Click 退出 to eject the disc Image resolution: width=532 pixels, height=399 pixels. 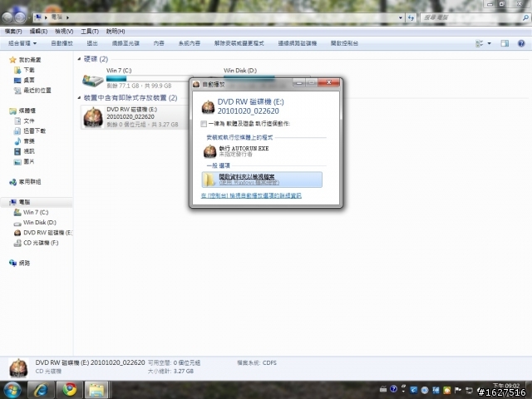click(x=92, y=43)
